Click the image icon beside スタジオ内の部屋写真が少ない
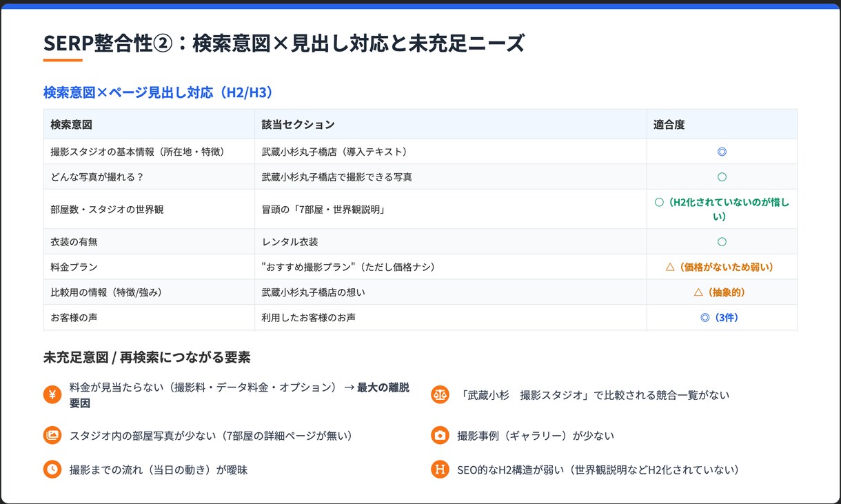 [x=52, y=436]
